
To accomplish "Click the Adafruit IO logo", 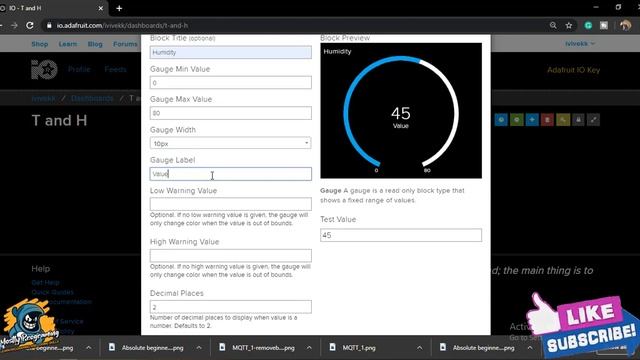I will 44,69.
